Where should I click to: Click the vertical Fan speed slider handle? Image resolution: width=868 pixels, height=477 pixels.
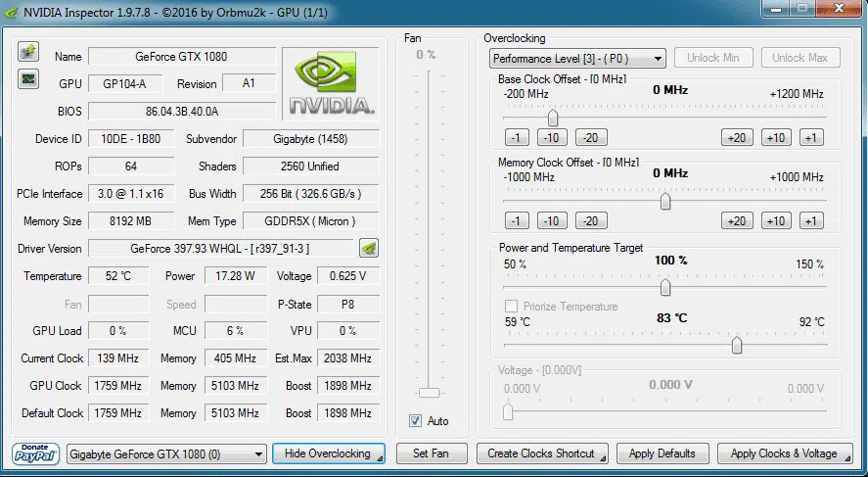429,393
